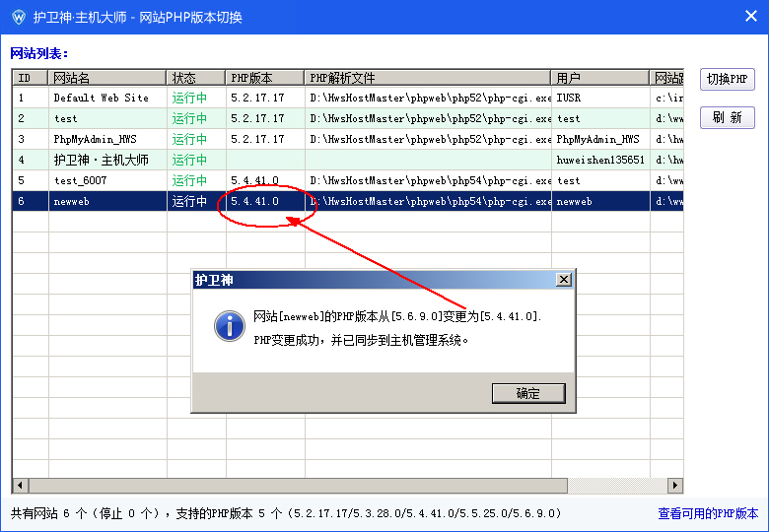Click the app logo icon in title bar

(x=17, y=17)
